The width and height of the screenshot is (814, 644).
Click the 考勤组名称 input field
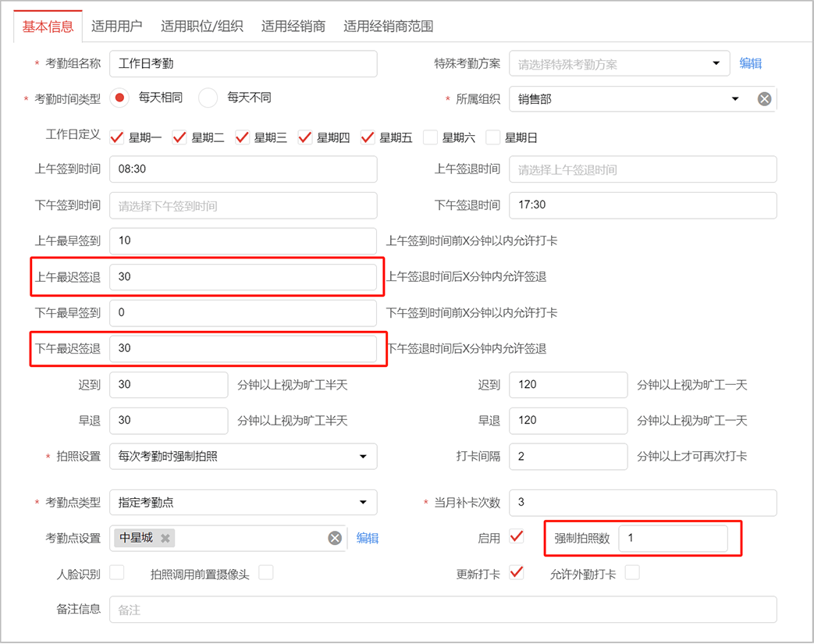(243, 64)
